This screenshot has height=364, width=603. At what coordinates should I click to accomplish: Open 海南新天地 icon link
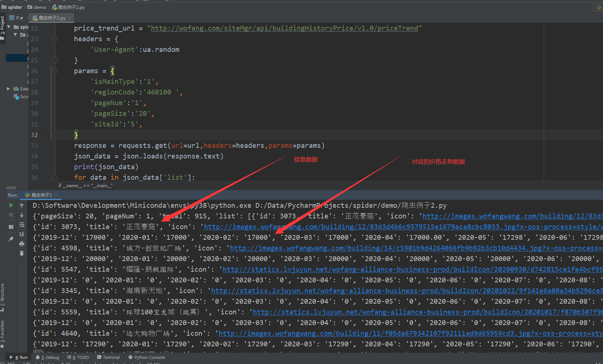click(407, 291)
